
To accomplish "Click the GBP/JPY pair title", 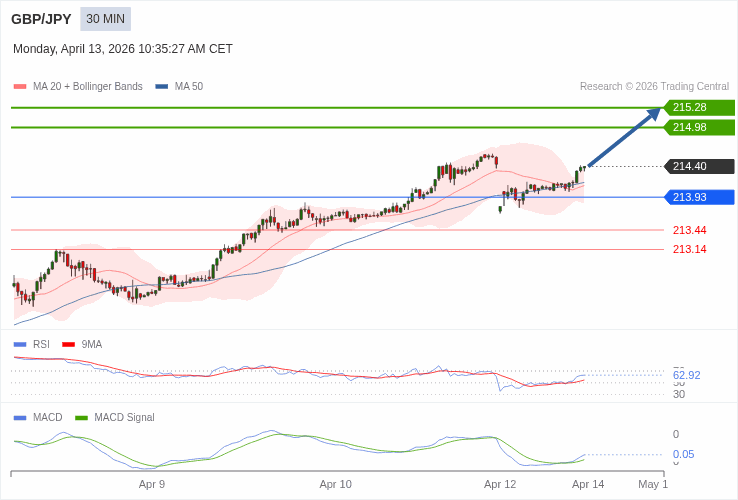I will tap(41, 19).
